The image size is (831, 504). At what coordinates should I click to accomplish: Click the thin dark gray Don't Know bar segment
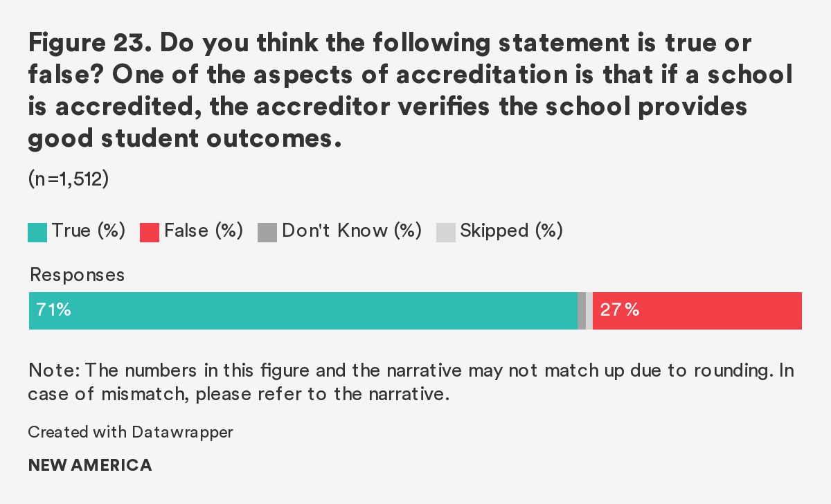(582, 311)
